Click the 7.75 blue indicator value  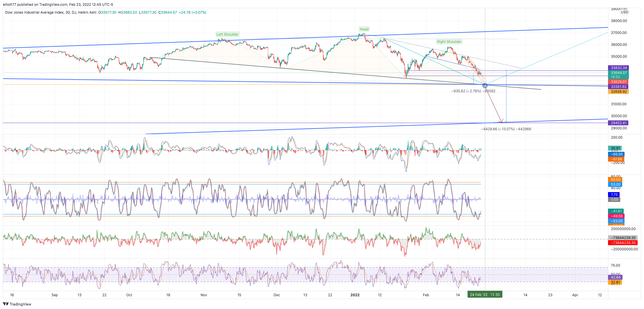(614, 195)
